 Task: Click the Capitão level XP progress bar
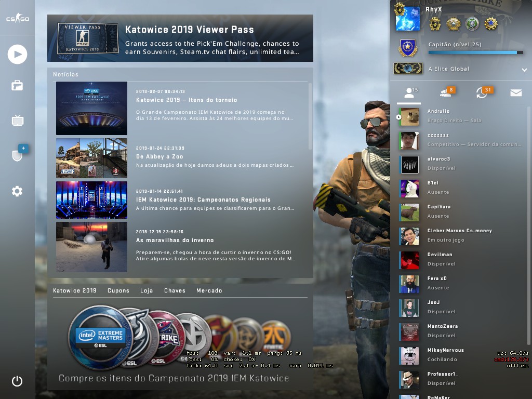pyautogui.click(x=475, y=52)
